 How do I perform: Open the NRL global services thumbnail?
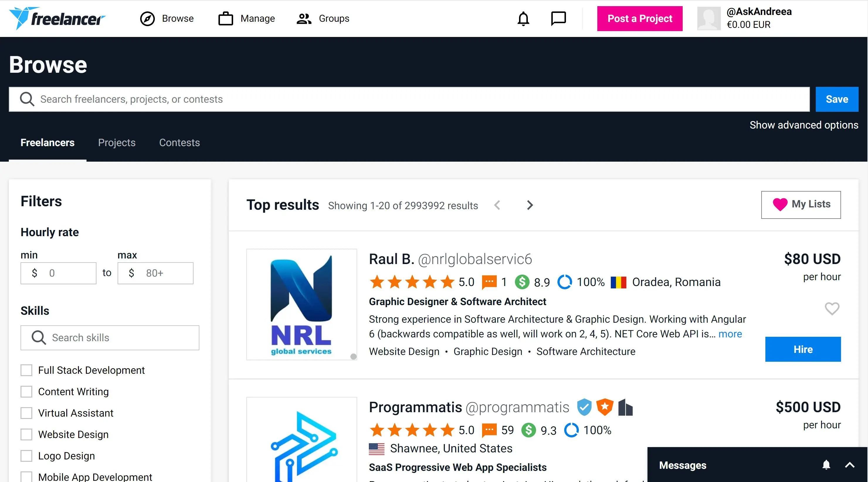(x=301, y=305)
